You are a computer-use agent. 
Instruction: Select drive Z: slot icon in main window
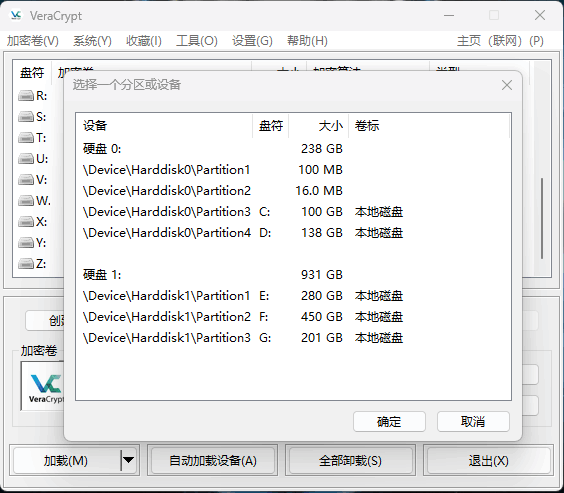point(26,264)
